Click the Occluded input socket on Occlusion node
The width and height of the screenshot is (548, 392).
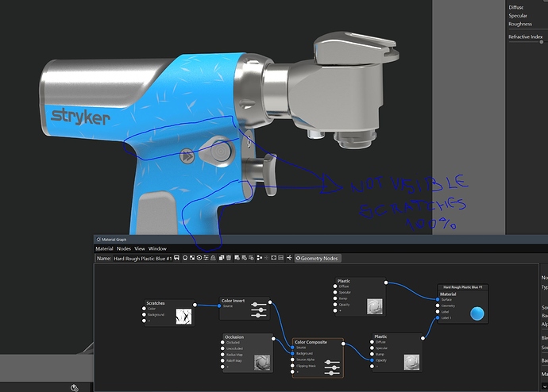pos(222,343)
